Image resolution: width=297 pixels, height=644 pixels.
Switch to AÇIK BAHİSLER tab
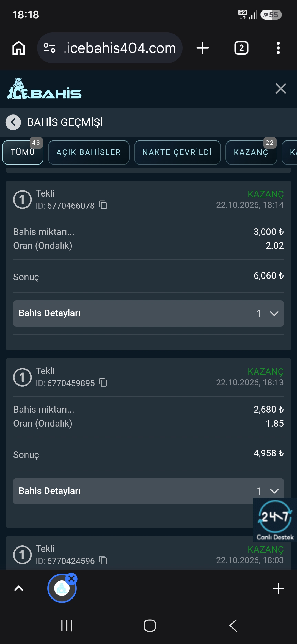coord(89,152)
